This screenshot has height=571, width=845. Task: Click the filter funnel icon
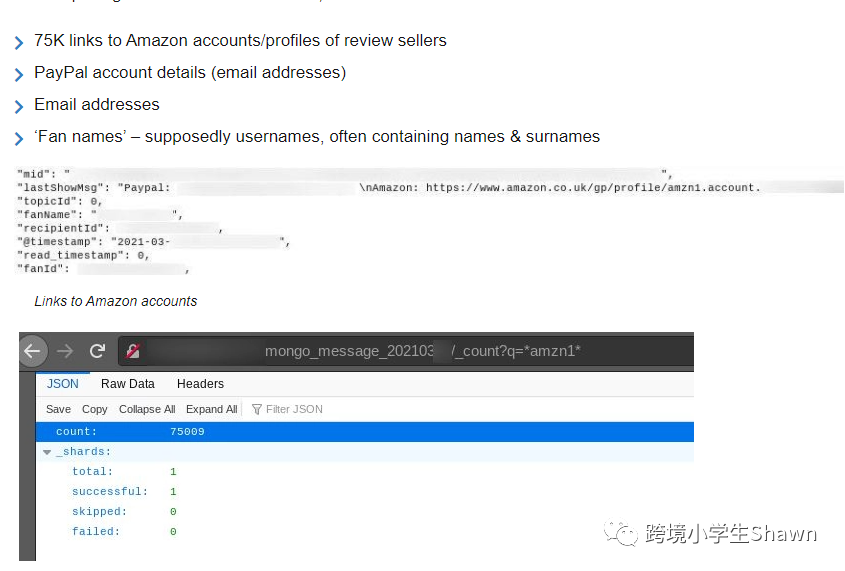pyautogui.click(x=257, y=409)
